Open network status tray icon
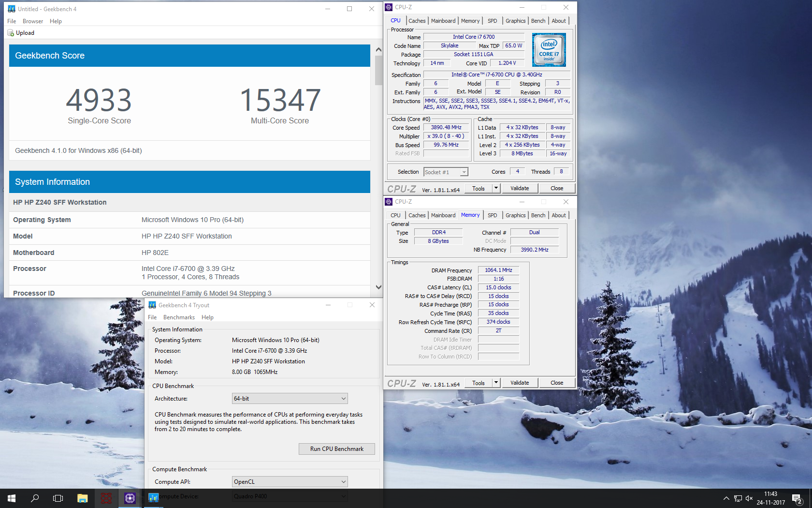Screen dimensions: 812x508 click(738, 498)
